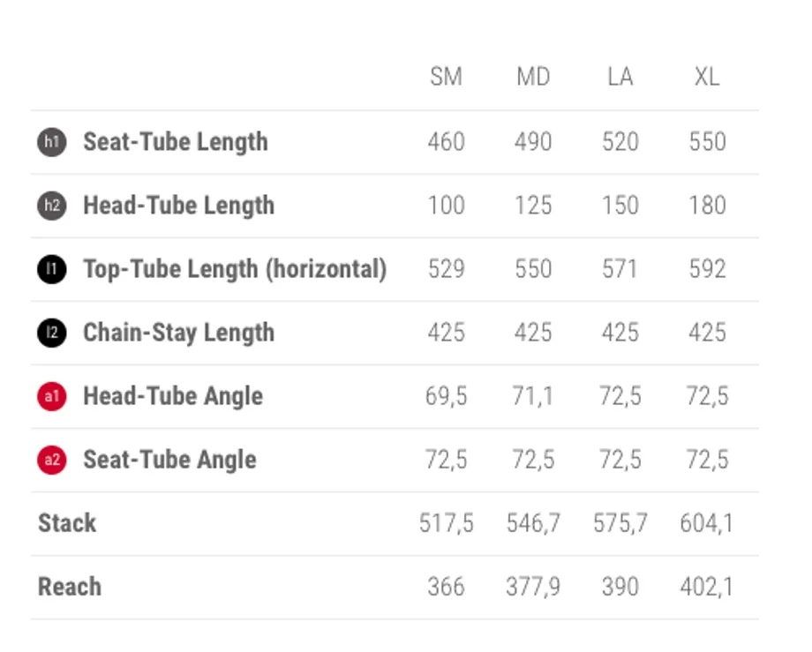Click the black l2 Chain-Stay icon
812x652 pixels.
click(52, 333)
